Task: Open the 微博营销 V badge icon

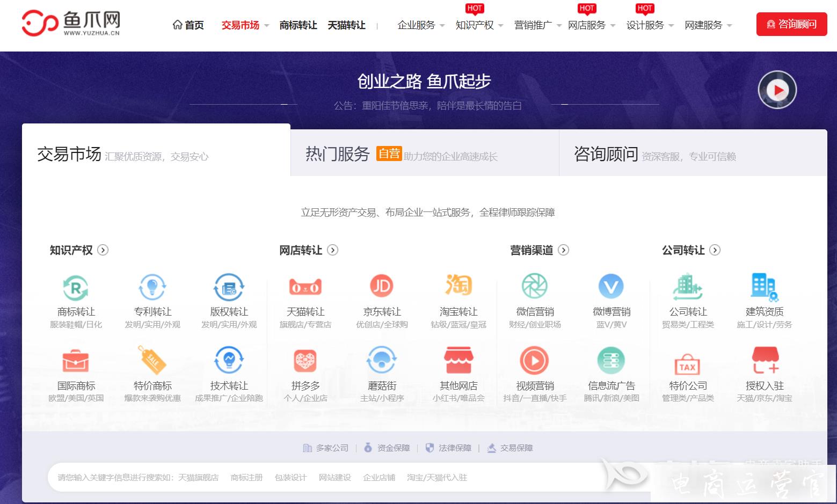Action: click(x=611, y=287)
